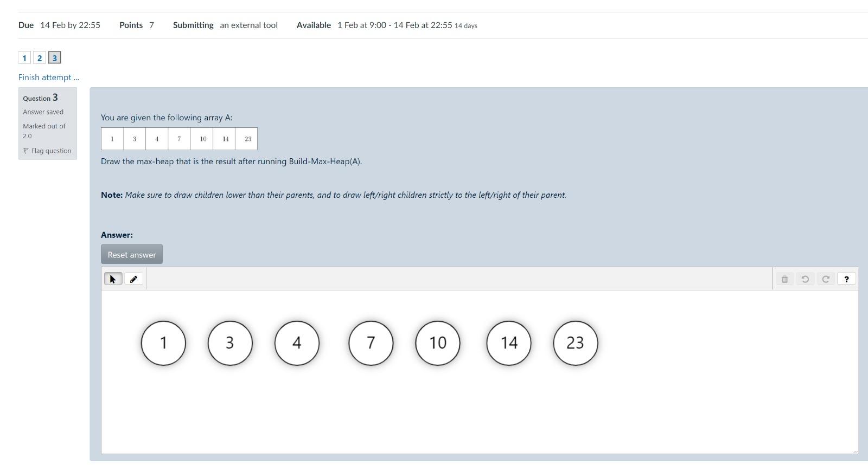This screenshot has width=868, height=465.
Task: Select the pointer arrow tool
Action: pos(113,279)
